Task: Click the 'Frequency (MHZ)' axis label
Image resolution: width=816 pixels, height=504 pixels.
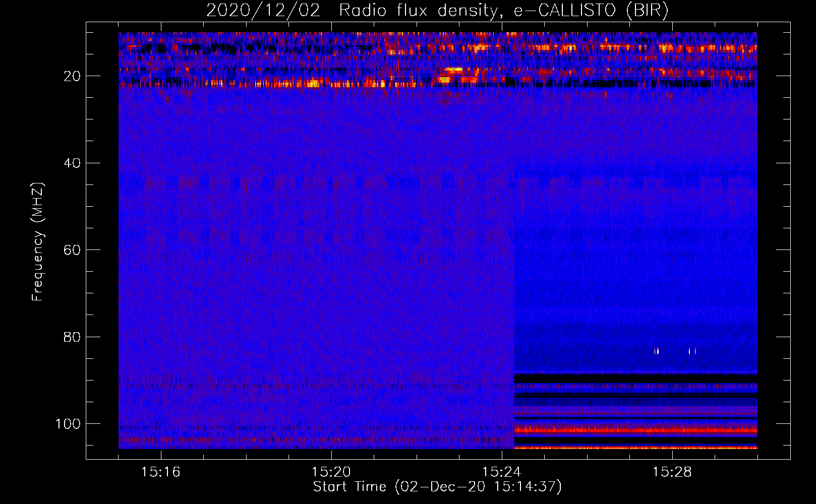Action: pos(38,242)
